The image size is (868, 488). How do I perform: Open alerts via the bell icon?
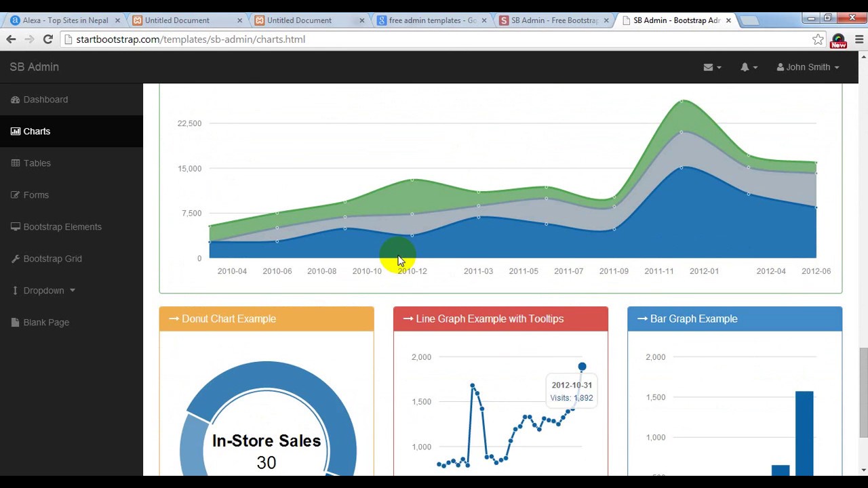(745, 67)
